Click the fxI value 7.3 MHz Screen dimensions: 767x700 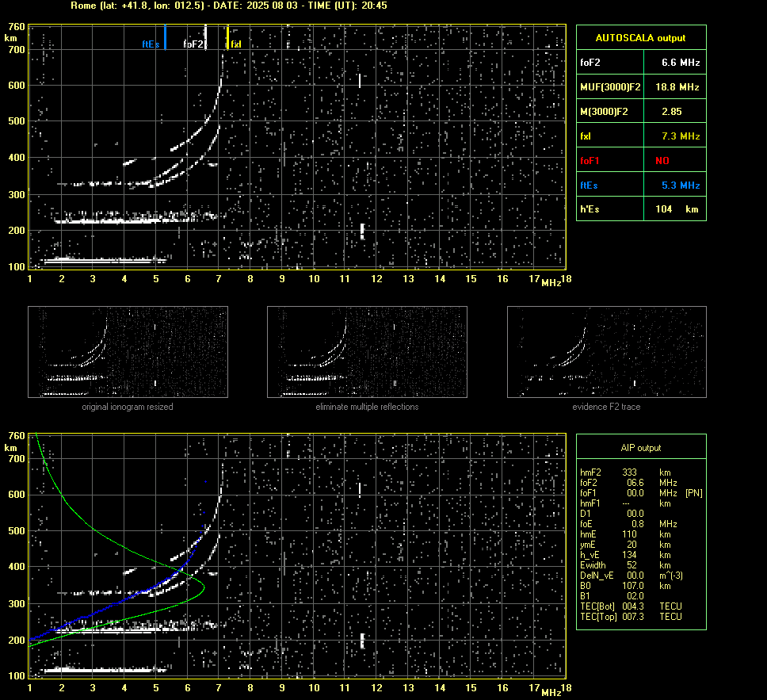tap(681, 136)
